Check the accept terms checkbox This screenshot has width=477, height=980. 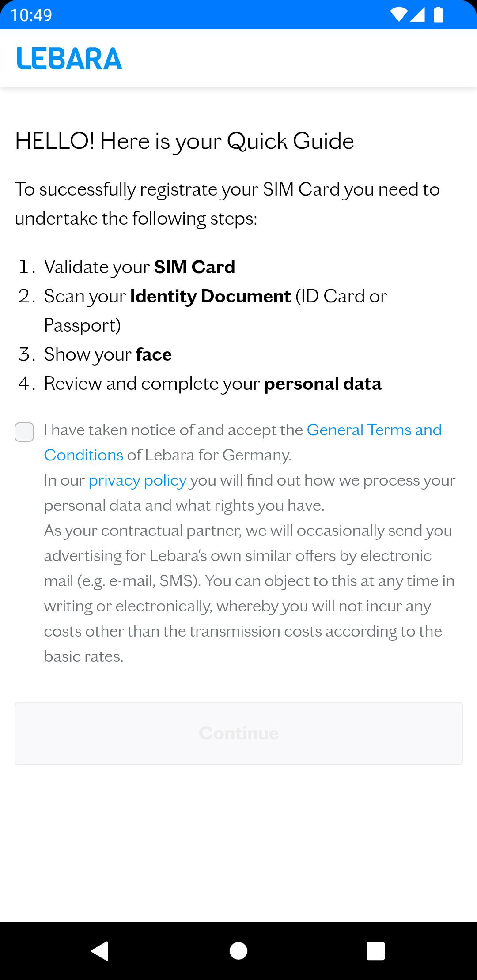(x=24, y=432)
